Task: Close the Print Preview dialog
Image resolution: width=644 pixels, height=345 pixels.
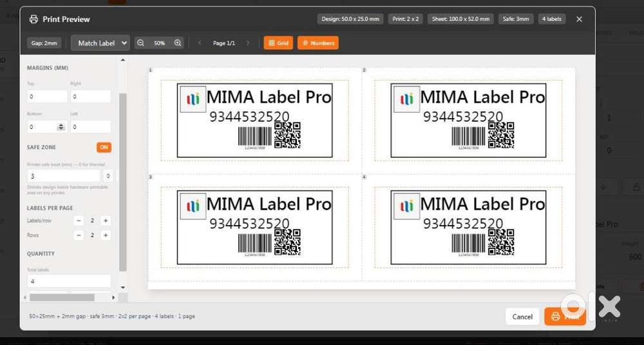Action: [x=579, y=19]
